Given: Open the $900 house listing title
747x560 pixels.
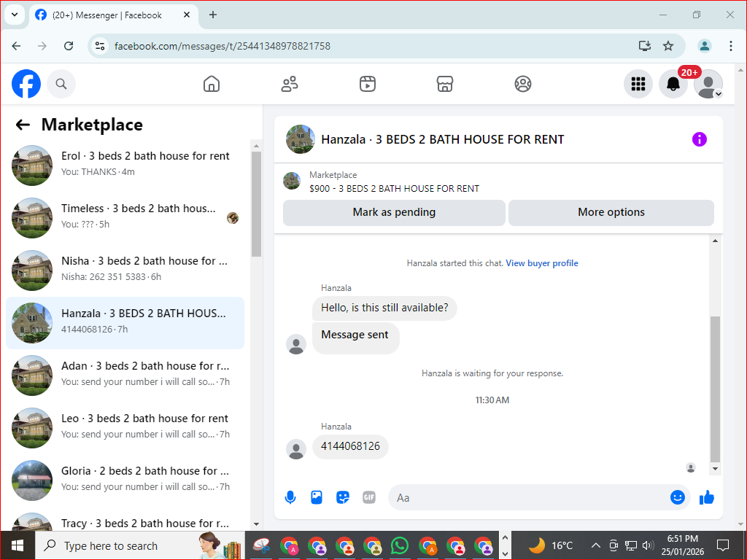Looking at the screenshot, I should (x=394, y=189).
